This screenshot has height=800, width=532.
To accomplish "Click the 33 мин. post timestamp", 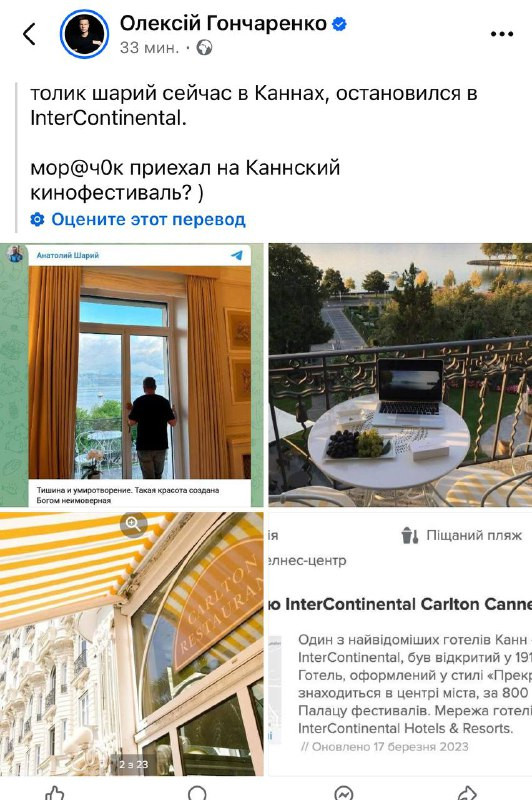I will (x=149, y=48).
